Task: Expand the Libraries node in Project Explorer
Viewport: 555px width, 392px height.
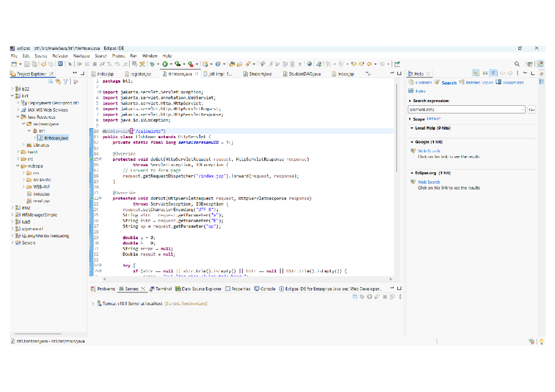Action: 24,145
